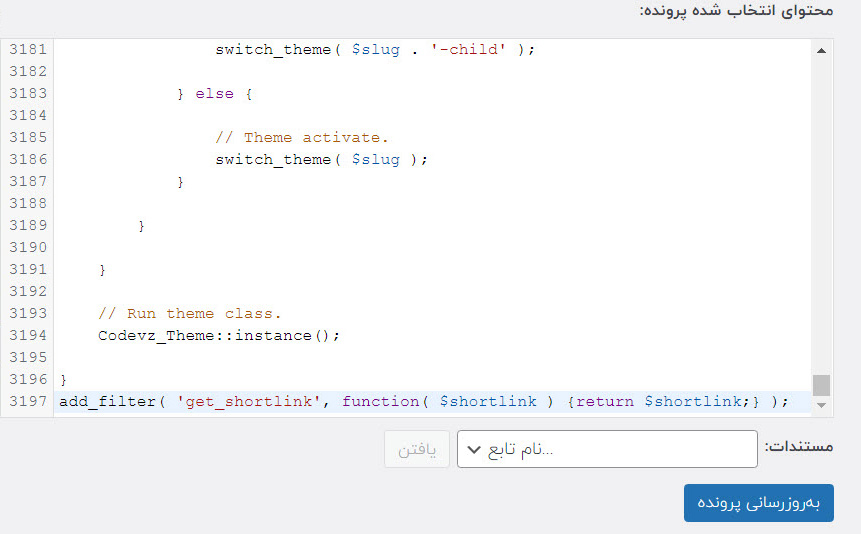Click the documentation label beside dropdown
Image resolution: width=861 pixels, height=534 pixels.
point(799,446)
